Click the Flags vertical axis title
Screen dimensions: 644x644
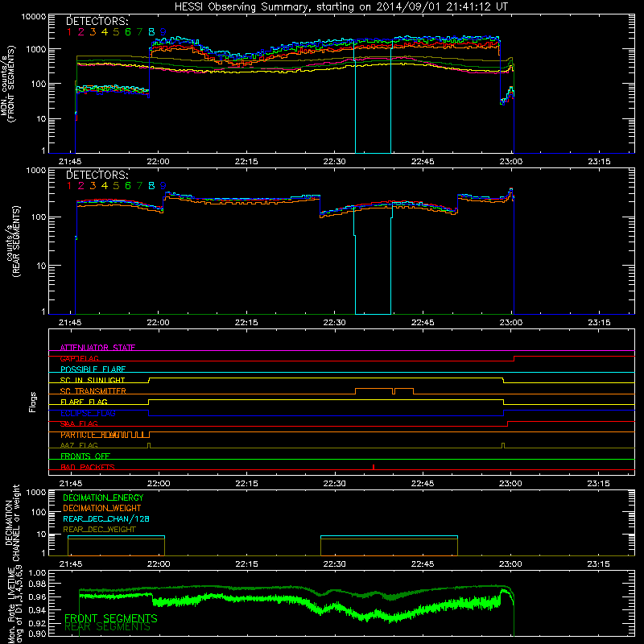[x=32, y=402]
